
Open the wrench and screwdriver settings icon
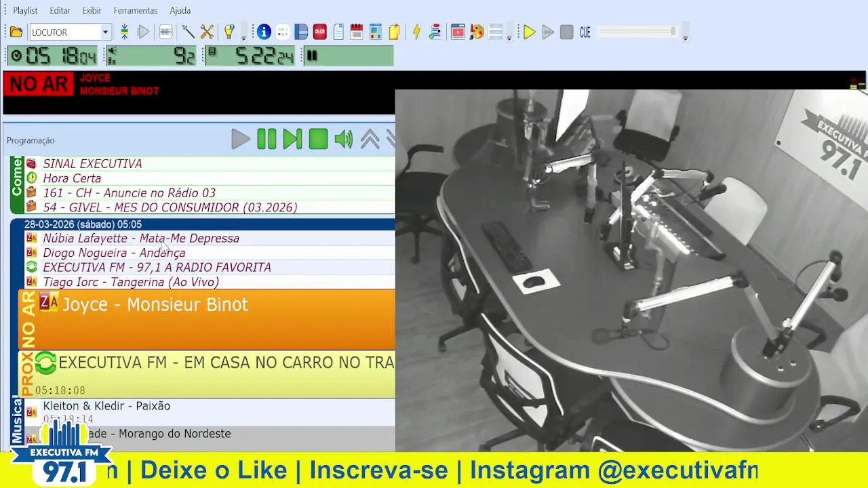(x=207, y=32)
